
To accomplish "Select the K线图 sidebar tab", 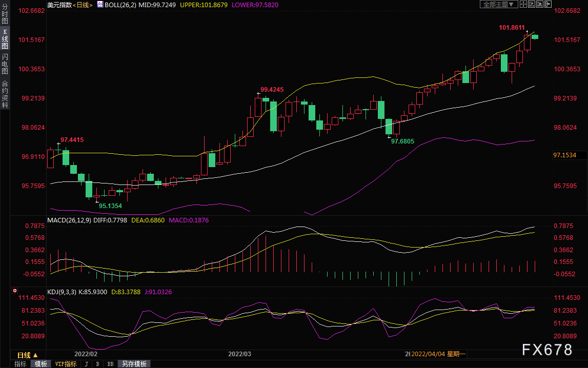I will 5,39.
